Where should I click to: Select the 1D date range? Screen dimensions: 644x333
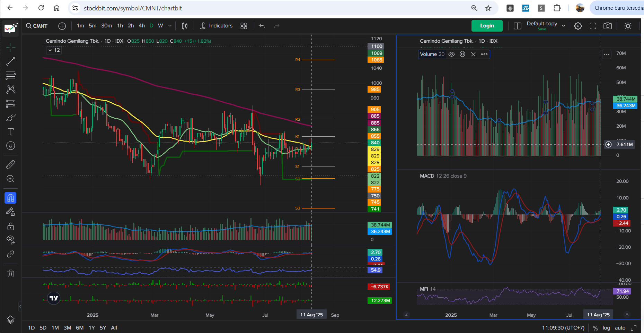point(32,327)
